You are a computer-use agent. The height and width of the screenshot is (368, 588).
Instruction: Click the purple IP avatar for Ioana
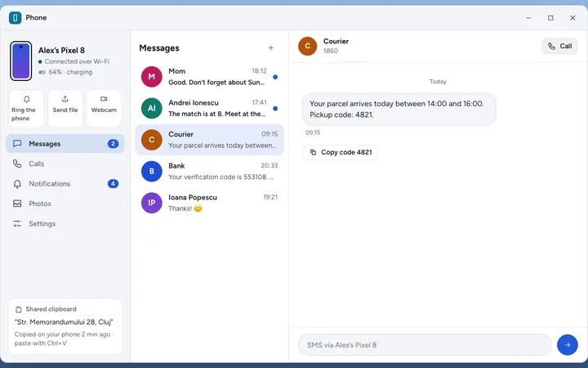152,203
